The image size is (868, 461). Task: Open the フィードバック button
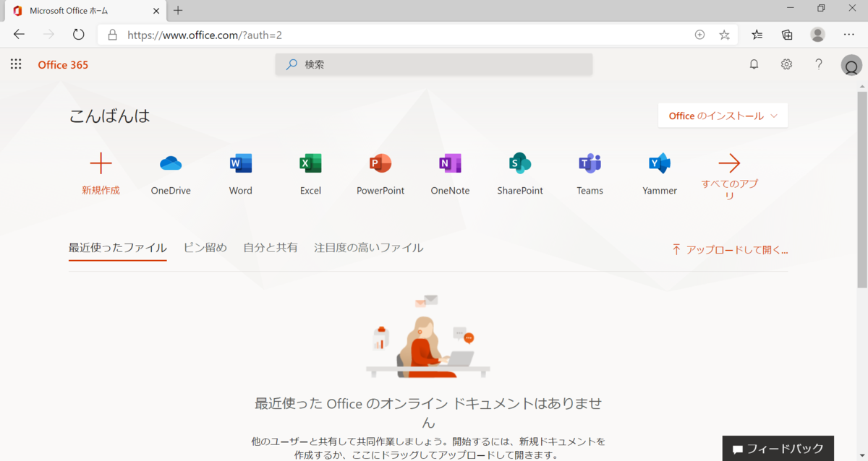(778, 449)
